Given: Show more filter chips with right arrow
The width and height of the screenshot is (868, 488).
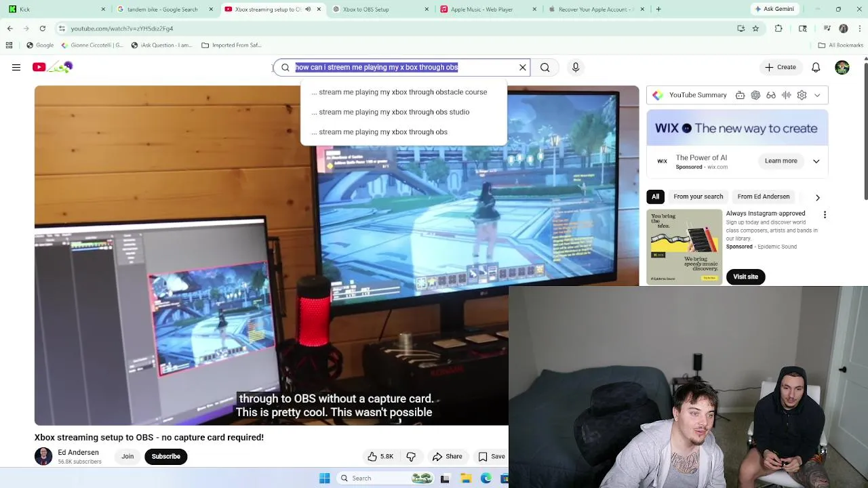Looking at the screenshot, I should [x=818, y=197].
